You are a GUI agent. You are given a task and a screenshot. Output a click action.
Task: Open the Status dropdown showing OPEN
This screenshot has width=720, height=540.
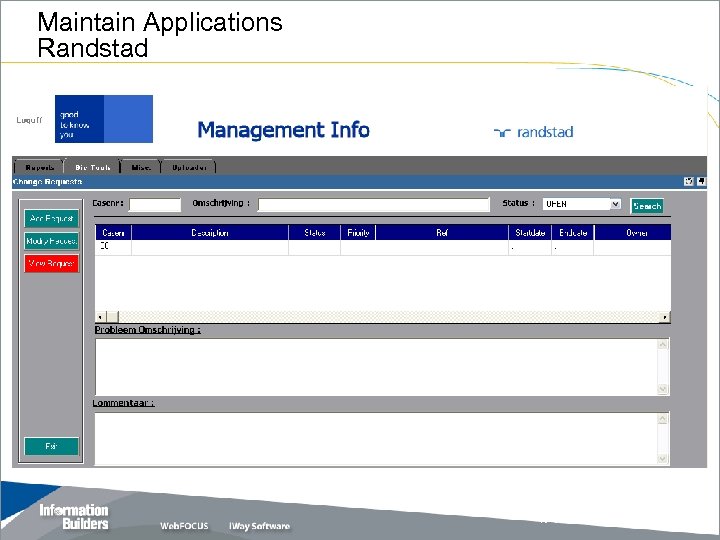(x=582, y=204)
